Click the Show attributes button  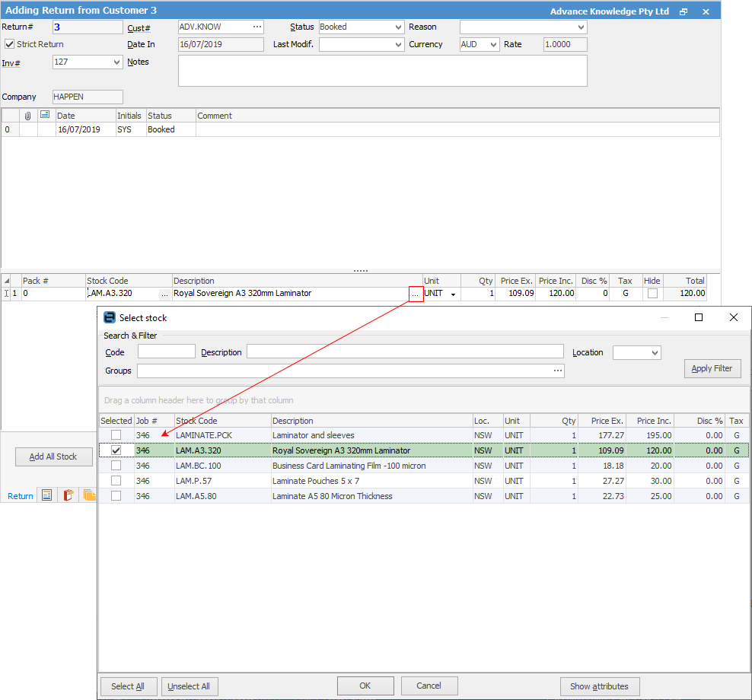click(x=599, y=686)
